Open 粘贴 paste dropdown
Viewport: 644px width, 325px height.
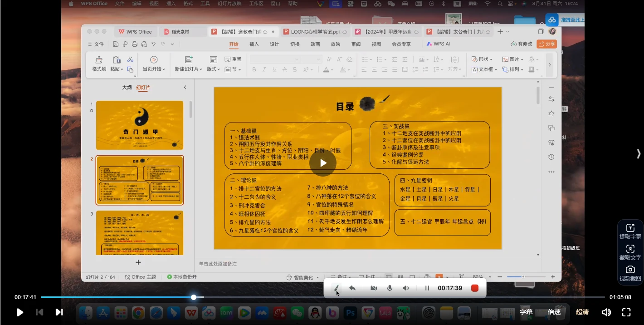(117, 69)
